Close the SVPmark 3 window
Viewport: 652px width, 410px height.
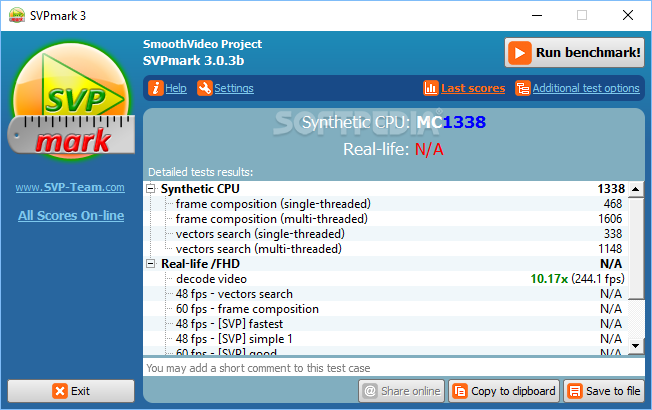[x=628, y=15]
